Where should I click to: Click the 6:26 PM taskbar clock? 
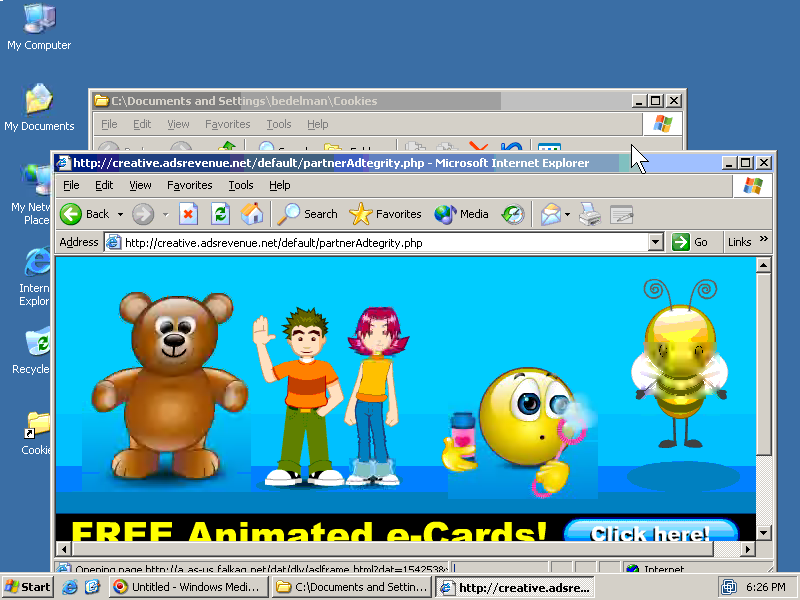765,587
